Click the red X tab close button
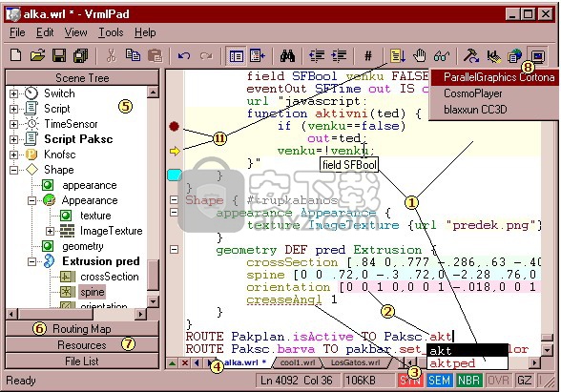Screen dimensions: 561x392 click(185, 363)
